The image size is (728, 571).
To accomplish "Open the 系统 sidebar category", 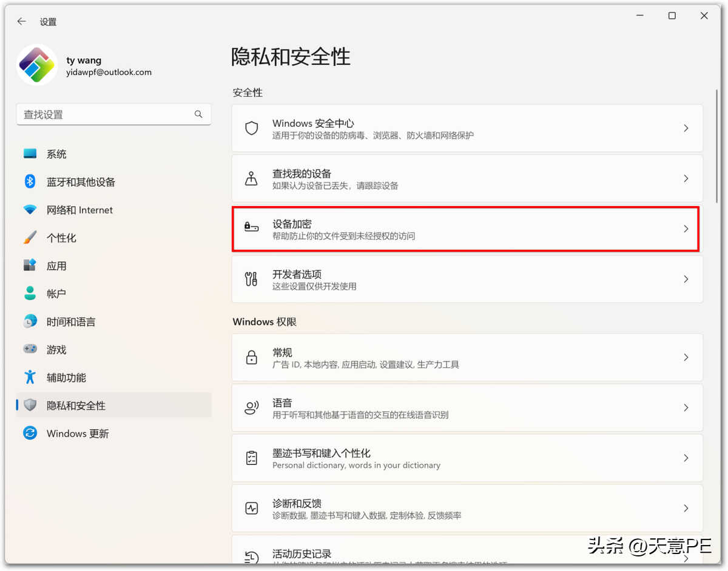I will pos(56,154).
